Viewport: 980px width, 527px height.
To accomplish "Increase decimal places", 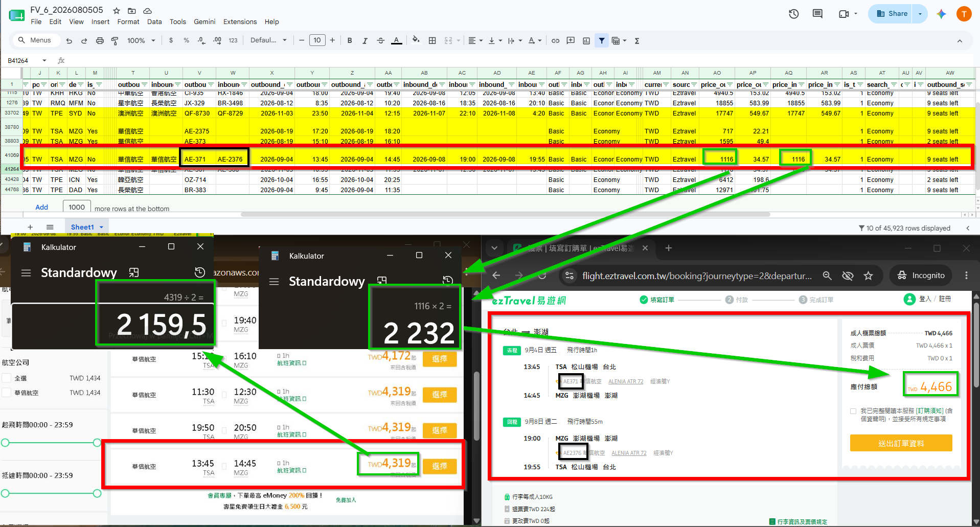I will pos(217,41).
